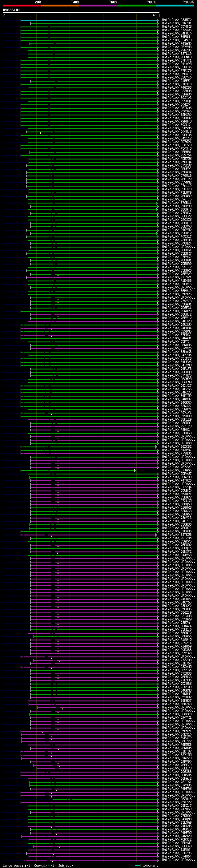
Task: Select UniRef100_C5FTI4 label
Action: [x=177, y=342]
